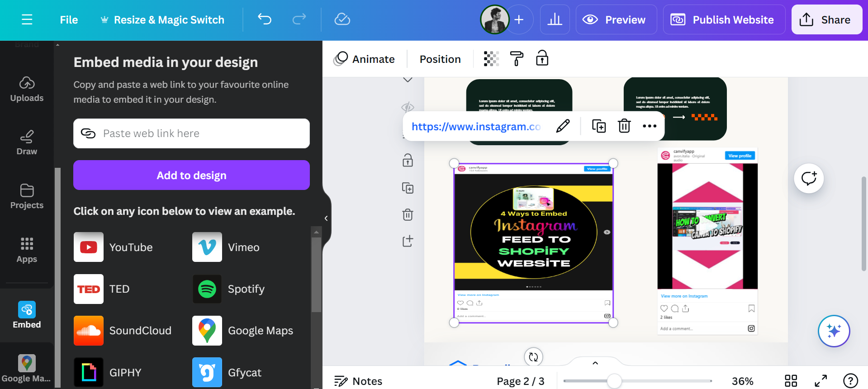868x389 pixels.
Task: Open the hamburger main menu
Action: [x=27, y=19]
